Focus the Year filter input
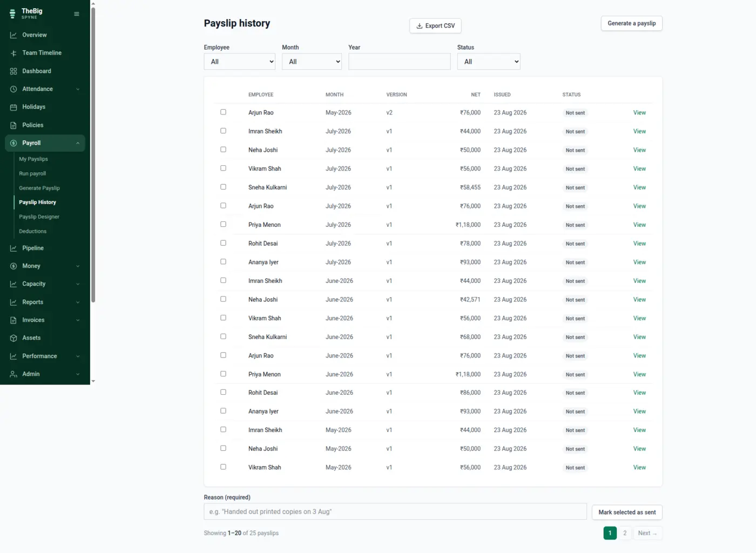 pos(400,62)
